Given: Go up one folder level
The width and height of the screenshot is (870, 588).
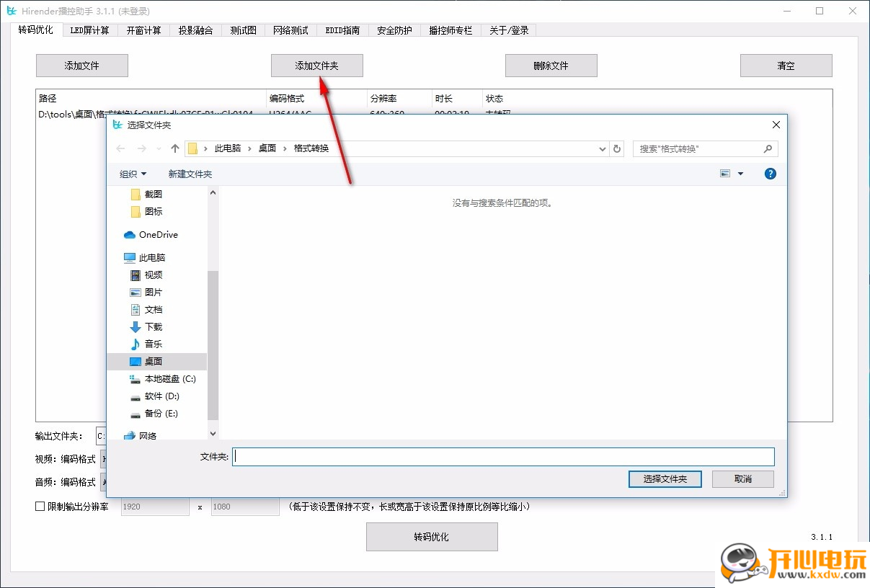Looking at the screenshot, I should [174, 148].
